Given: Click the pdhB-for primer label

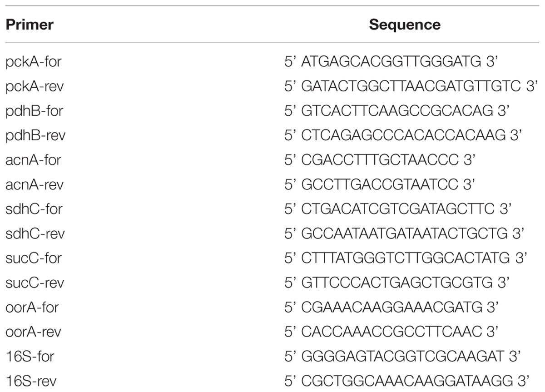Looking at the screenshot, I should (x=34, y=110).
